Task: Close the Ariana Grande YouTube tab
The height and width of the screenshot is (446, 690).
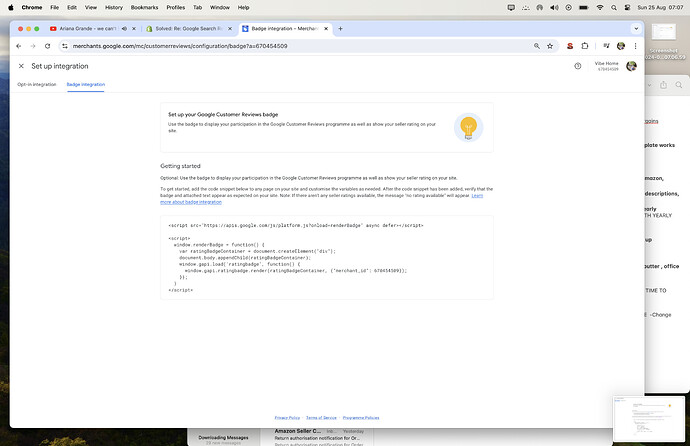Action: [x=134, y=29]
